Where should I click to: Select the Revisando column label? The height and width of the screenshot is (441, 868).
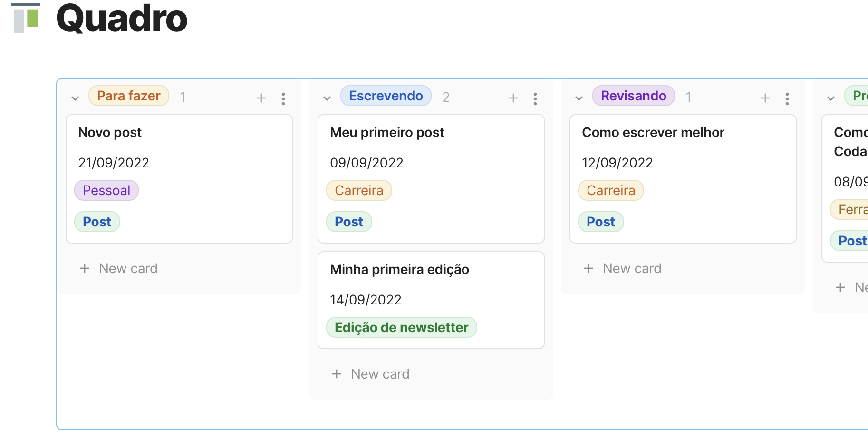(x=633, y=96)
